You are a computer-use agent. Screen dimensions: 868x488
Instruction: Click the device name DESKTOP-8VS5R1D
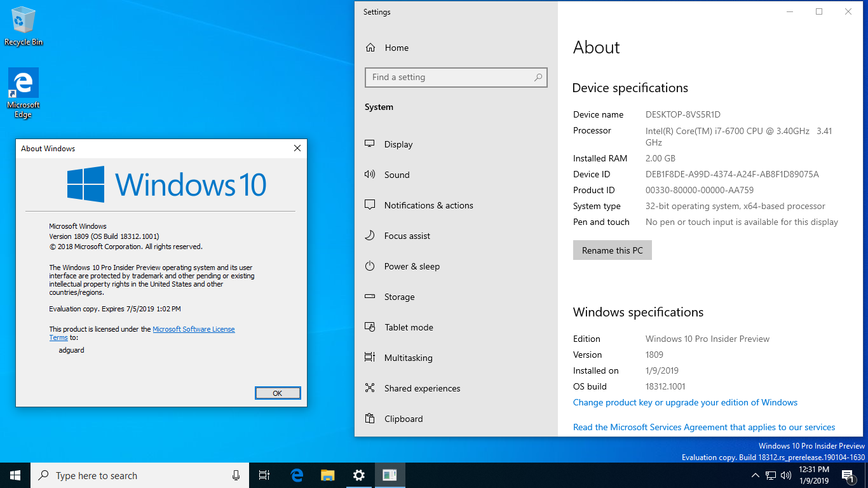coord(683,114)
